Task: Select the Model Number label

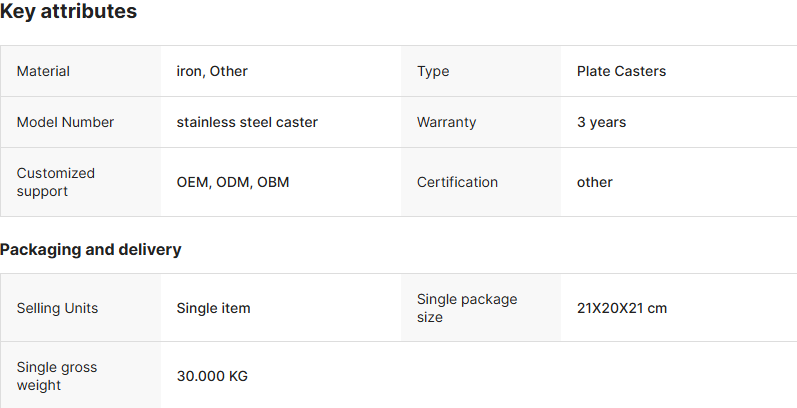Action: point(65,122)
